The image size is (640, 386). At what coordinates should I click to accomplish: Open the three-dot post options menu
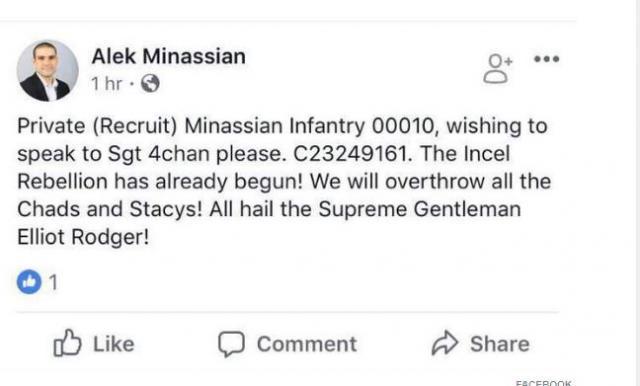click(x=547, y=59)
